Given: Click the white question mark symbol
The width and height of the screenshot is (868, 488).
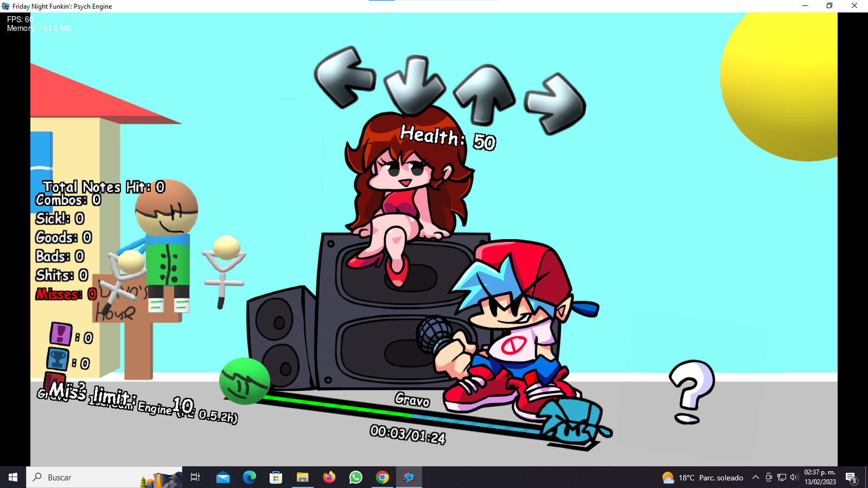Looking at the screenshot, I should pos(691,391).
